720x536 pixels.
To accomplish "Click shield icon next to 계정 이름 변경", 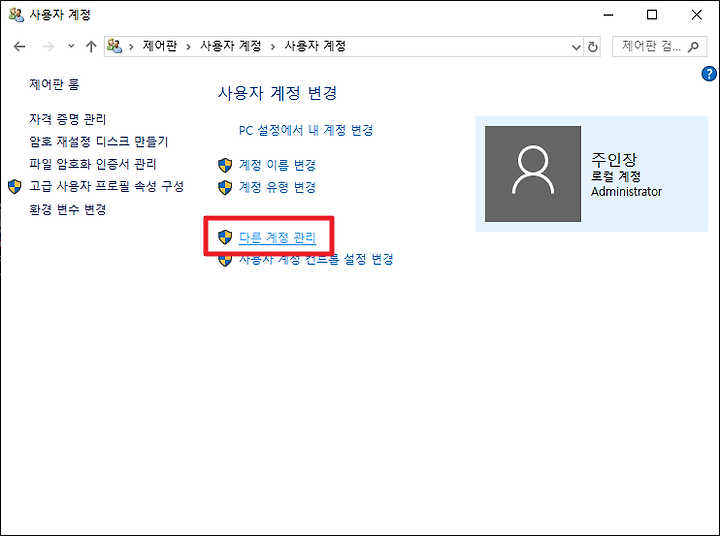I will pos(225,165).
